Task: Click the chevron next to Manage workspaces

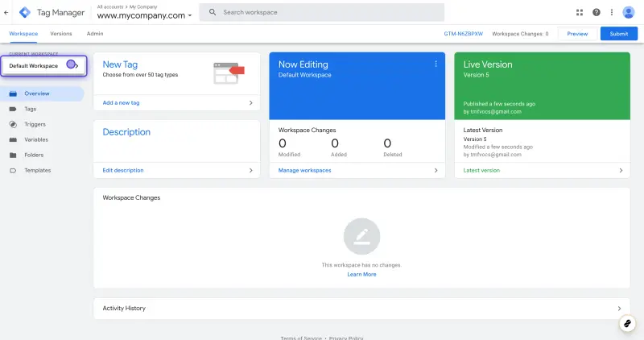Action: 436,170
